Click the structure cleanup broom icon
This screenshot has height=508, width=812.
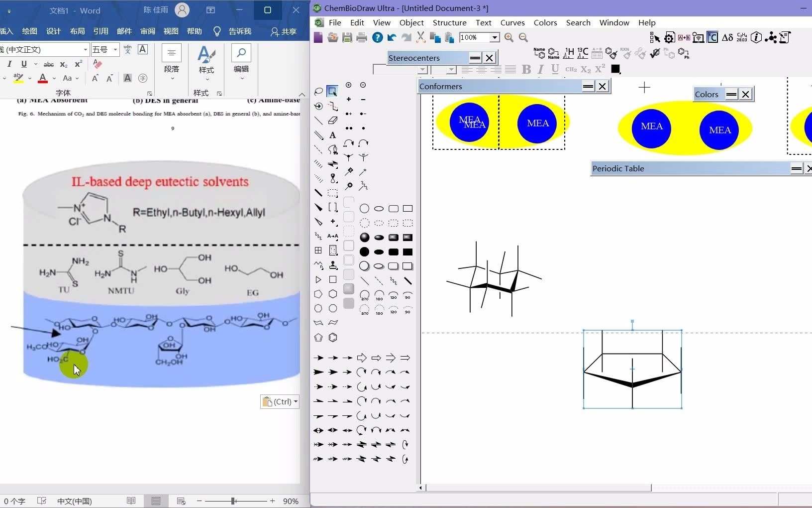coord(612,54)
